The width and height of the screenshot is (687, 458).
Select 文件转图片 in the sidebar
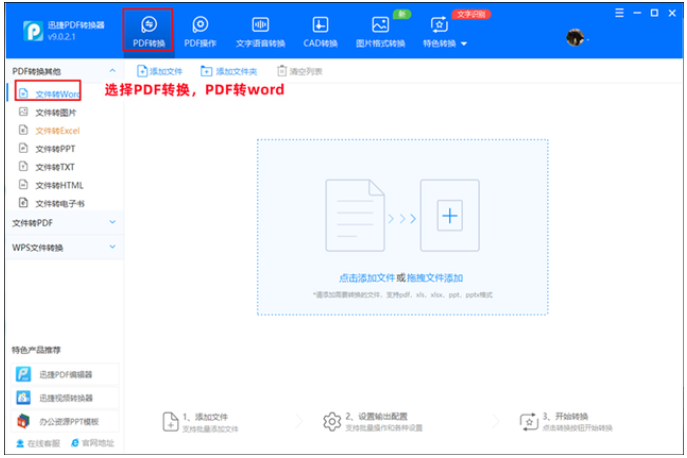(56, 113)
